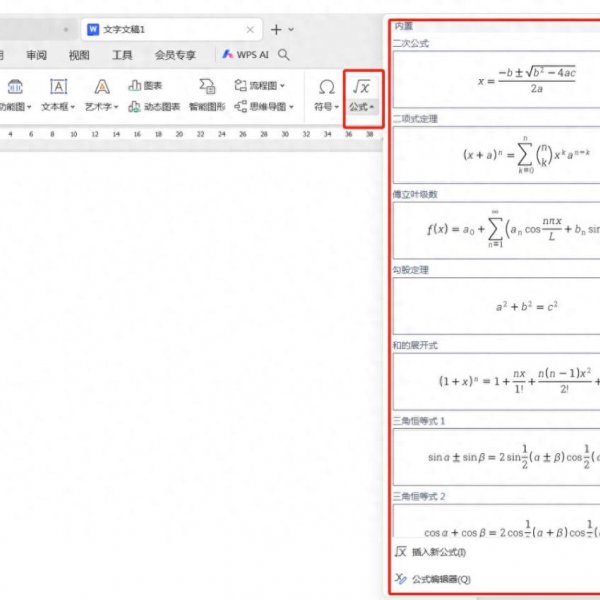Open the dropdown arrow beside new tab plus
Image resolution: width=600 pixels, height=600 pixels.
292,30
